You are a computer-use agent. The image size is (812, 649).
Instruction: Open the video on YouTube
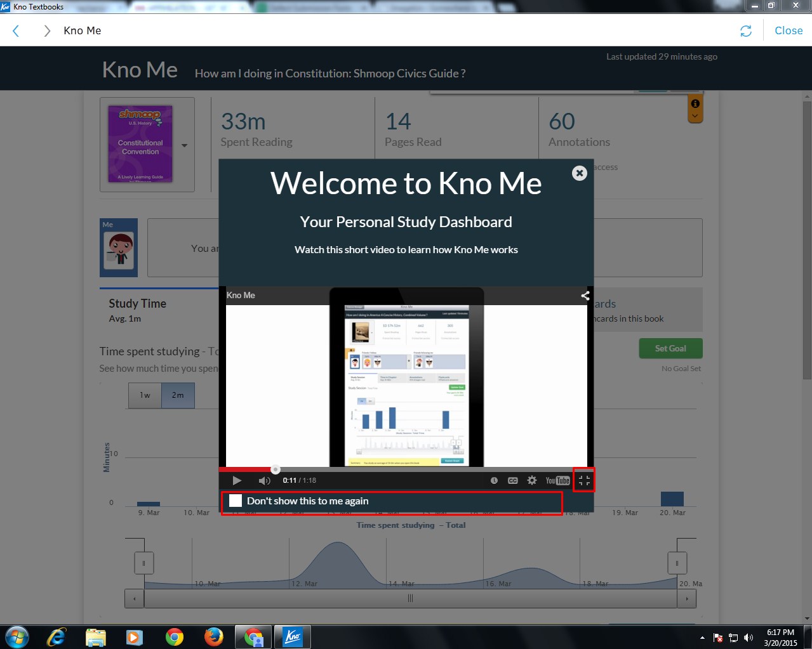click(x=557, y=480)
